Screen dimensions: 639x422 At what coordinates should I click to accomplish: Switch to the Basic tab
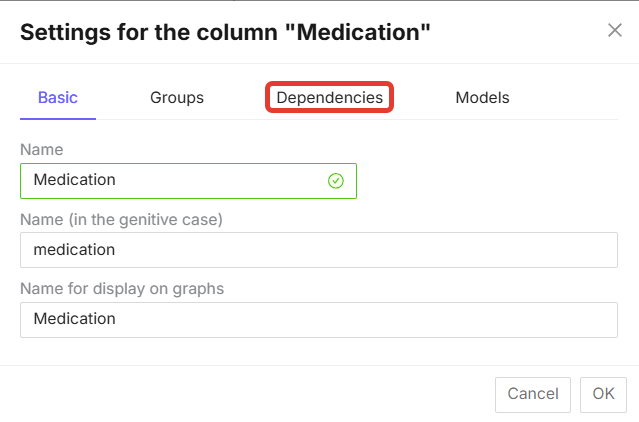pyautogui.click(x=58, y=98)
